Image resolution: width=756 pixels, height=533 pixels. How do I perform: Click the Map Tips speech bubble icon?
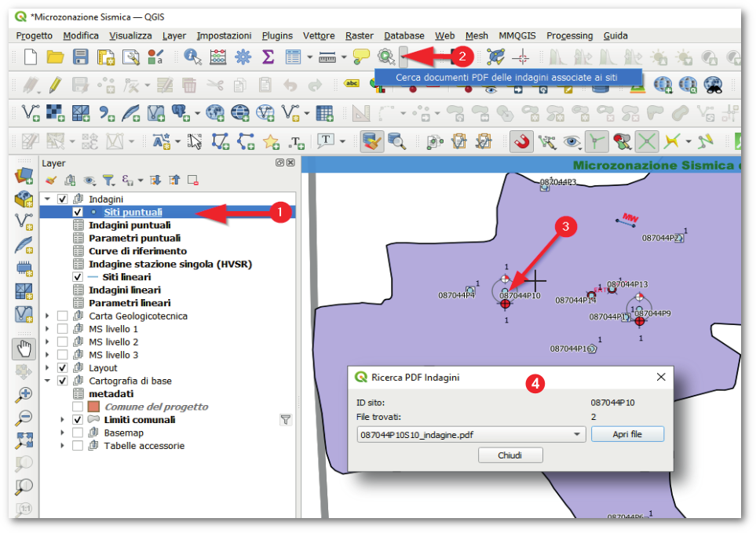pyautogui.click(x=361, y=57)
